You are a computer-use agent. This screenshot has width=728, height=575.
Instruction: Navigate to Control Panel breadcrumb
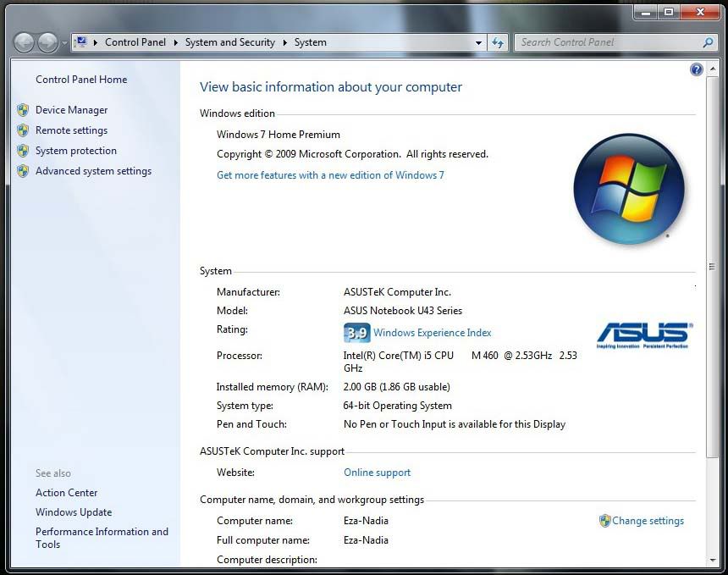pyautogui.click(x=135, y=42)
